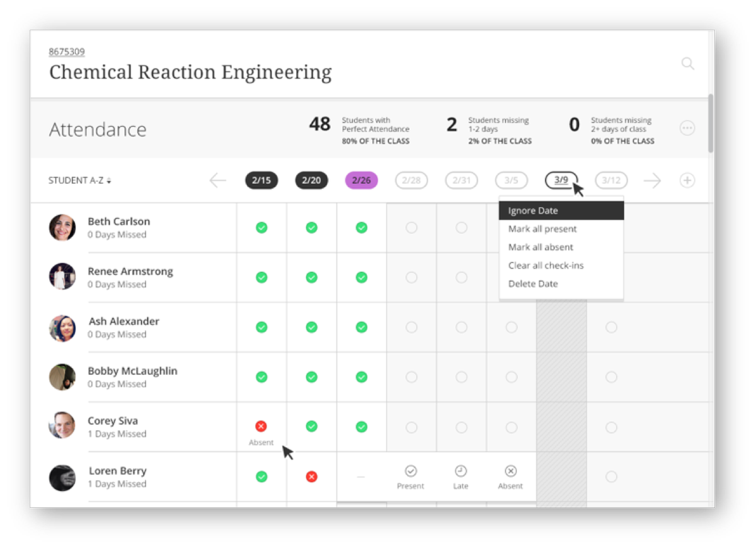Screen dimensions: 756x549
Task: Choose Ignore Date from the menu
Action: (x=561, y=211)
